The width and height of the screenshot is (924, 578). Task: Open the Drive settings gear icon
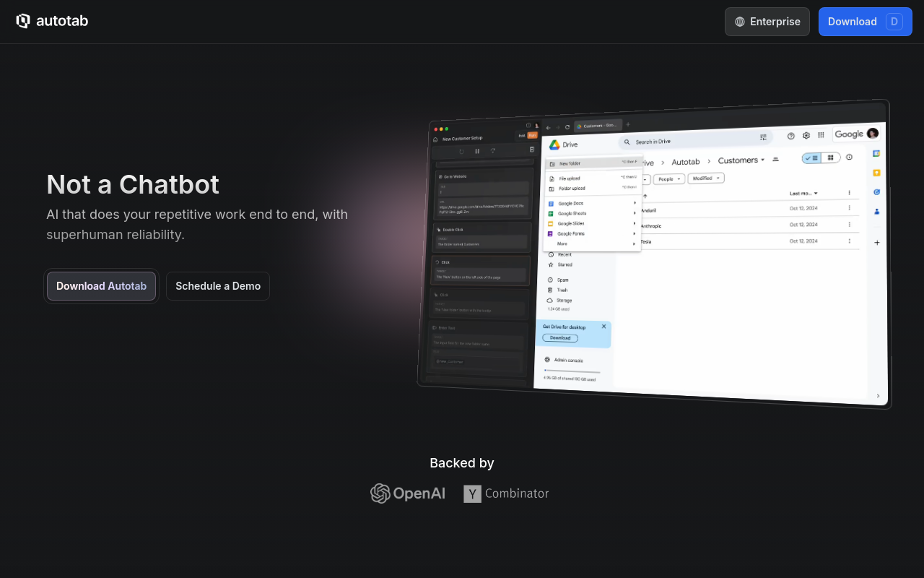[806, 135]
